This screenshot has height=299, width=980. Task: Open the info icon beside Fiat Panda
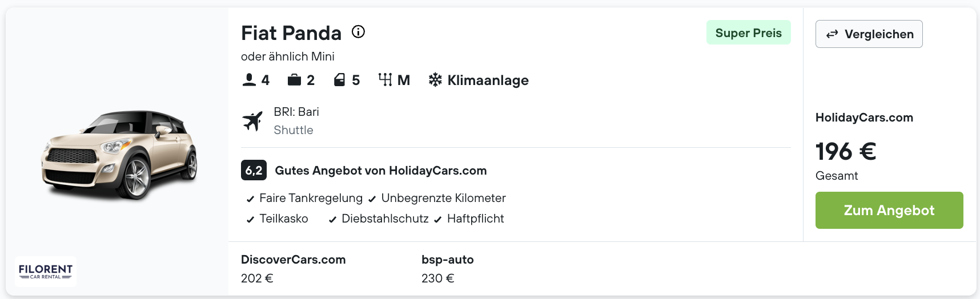click(358, 32)
